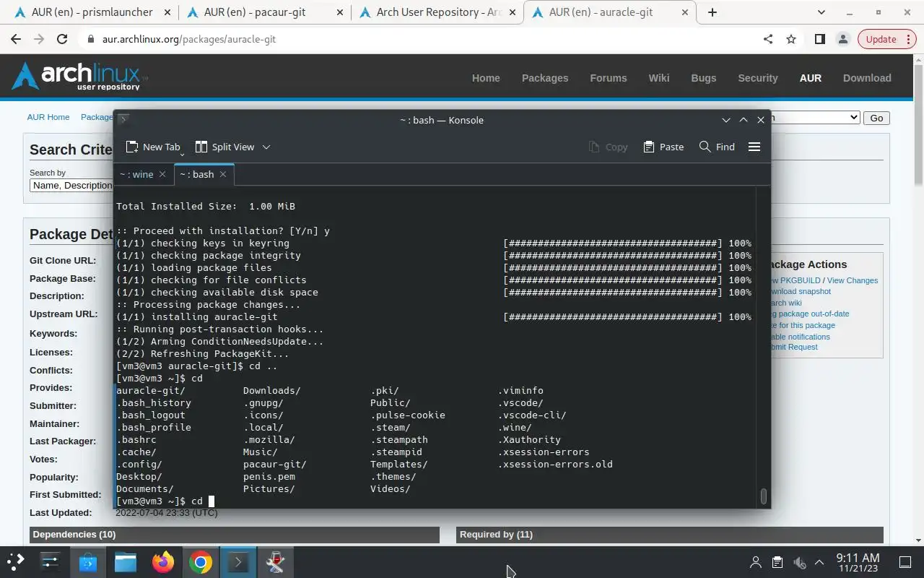Click the View Changes link
Image resolution: width=924 pixels, height=578 pixels.
(853, 280)
